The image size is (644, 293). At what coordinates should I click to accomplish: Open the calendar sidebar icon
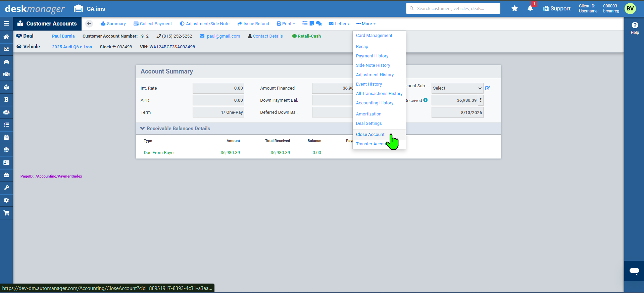[x=6, y=137]
